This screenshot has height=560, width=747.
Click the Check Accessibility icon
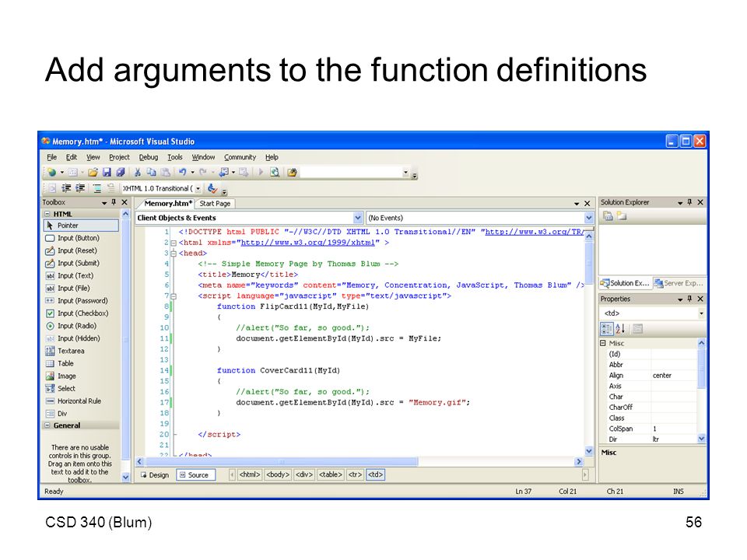212,188
